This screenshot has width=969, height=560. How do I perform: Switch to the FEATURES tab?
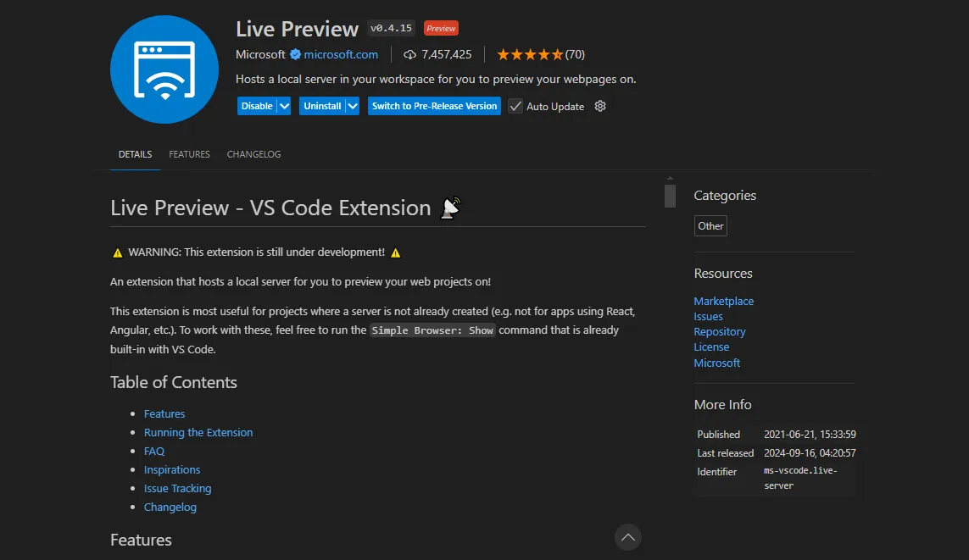click(189, 154)
